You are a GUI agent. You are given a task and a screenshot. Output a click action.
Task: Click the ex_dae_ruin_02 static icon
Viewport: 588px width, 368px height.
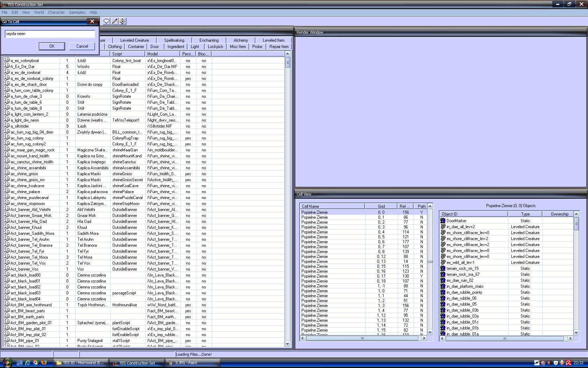443,280
